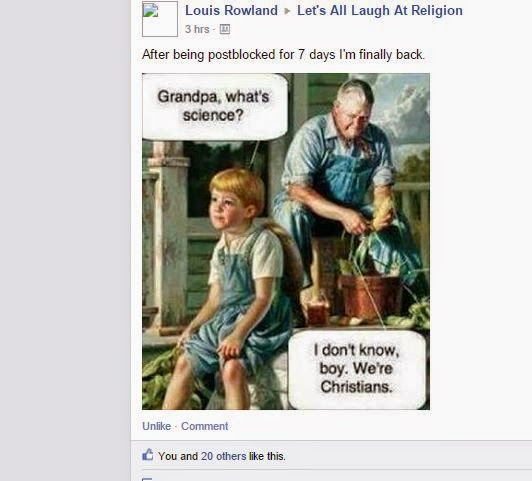Click the 'We're Christians' speech bubble
The image size is (532, 481).
pos(357,369)
